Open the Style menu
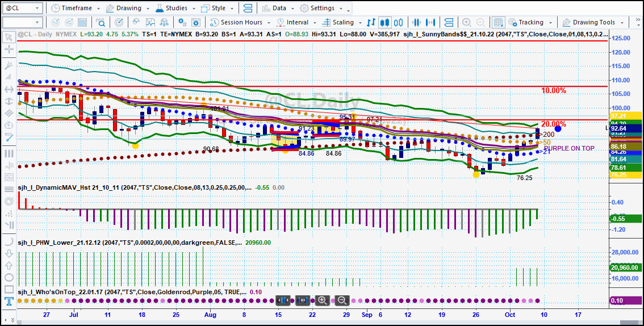Viewport: 644px width, 326px height. pyautogui.click(x=214, y=8)
